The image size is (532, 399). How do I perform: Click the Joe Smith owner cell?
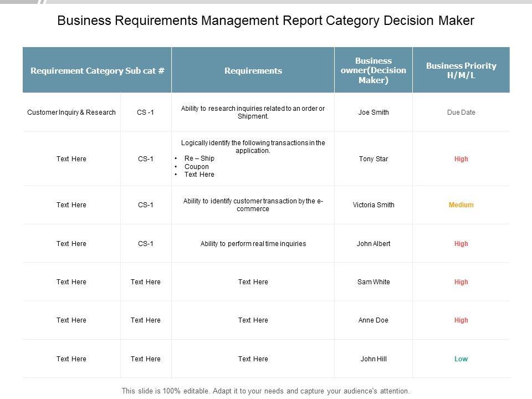click(x=374, y=112)
